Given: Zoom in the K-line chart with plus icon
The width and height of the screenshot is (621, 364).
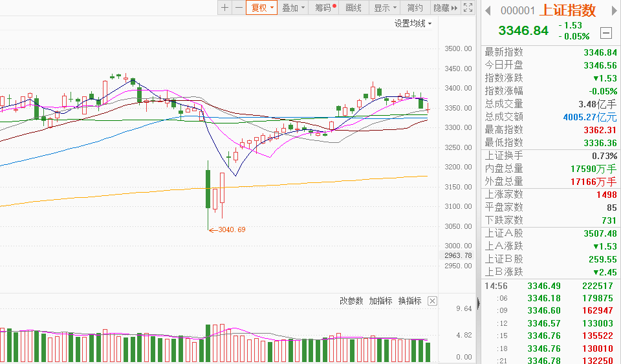Looking at the screenshot, I should [x=224, y=8].
